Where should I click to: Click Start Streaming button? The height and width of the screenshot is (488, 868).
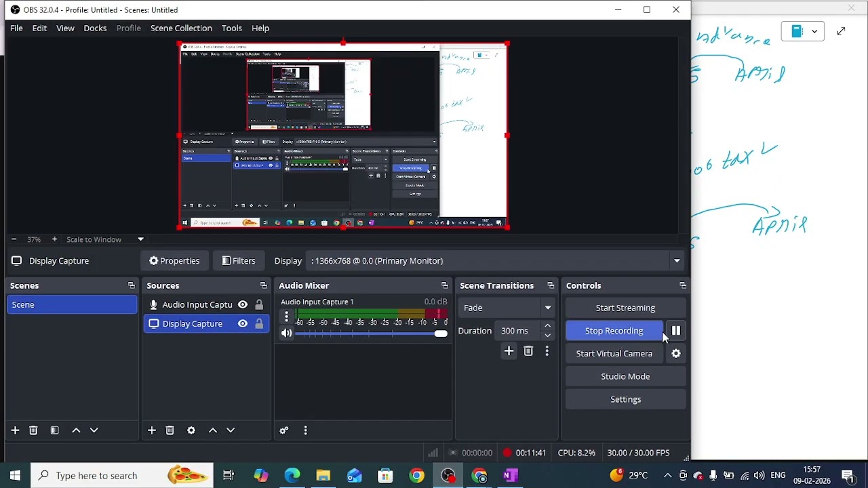pos(625,308)
